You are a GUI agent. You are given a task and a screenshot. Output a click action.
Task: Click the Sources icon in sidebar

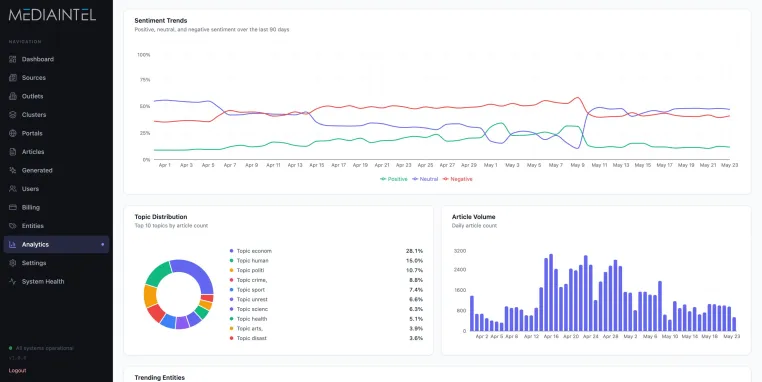[x=13, y=78]
